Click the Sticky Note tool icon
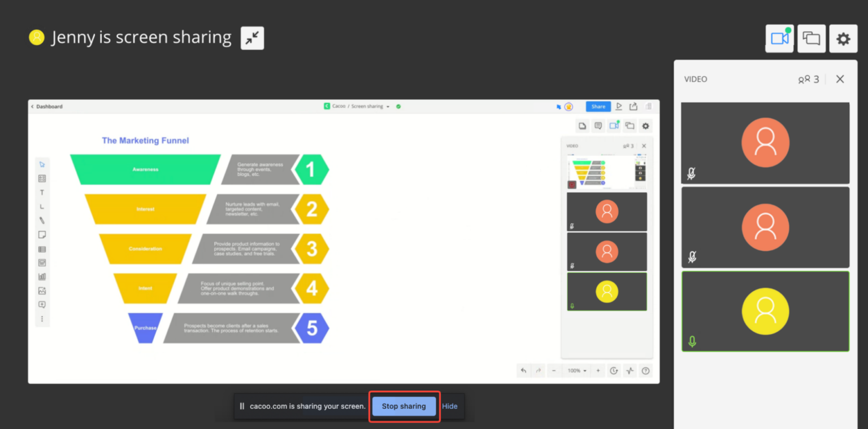 point(42,234)
